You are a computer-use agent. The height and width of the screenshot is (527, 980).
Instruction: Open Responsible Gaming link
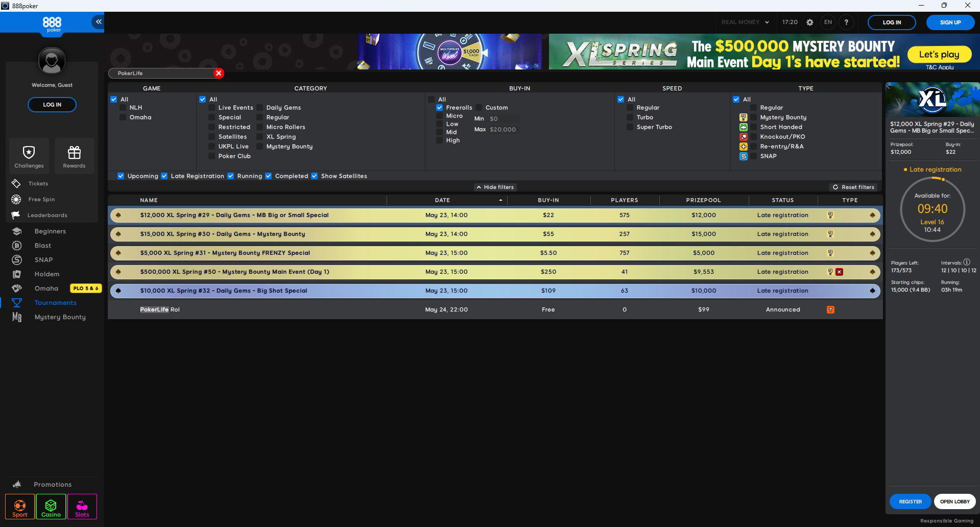[947, 521]
